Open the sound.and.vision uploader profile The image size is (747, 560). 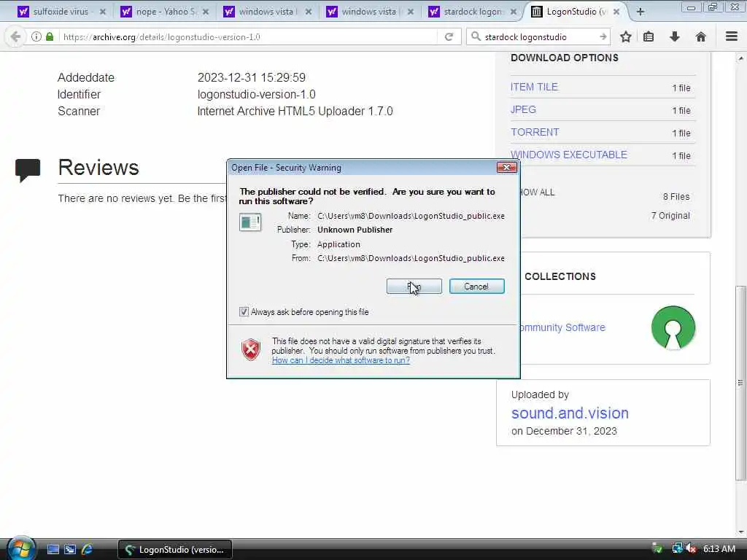coord(570,413)
